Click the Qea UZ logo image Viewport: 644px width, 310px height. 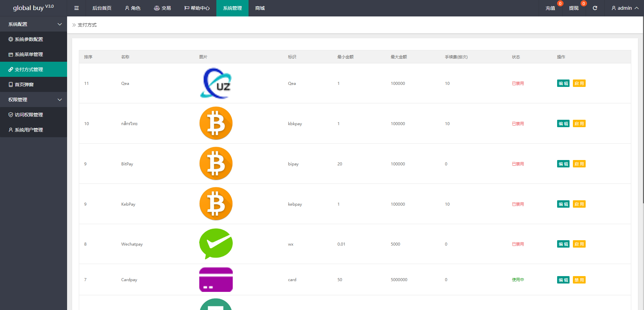tap(216, 83)
